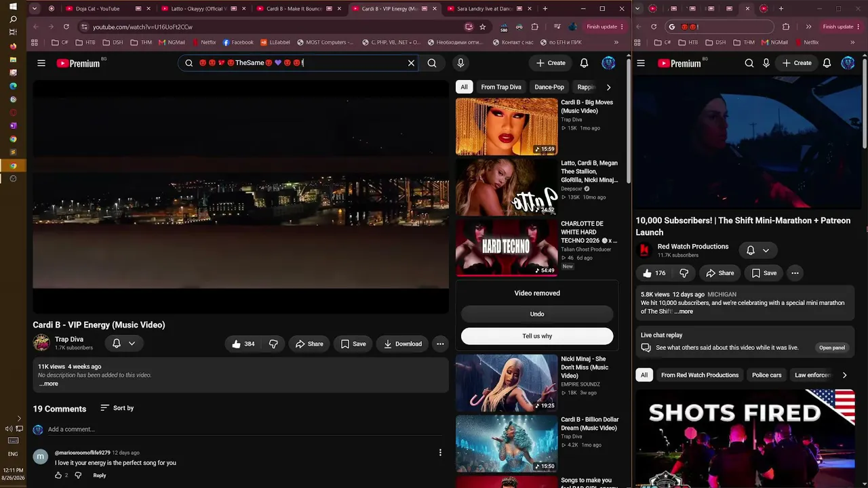Open the YouTube guide menu in right window
The image size is (868, 488).
(641, 63)
